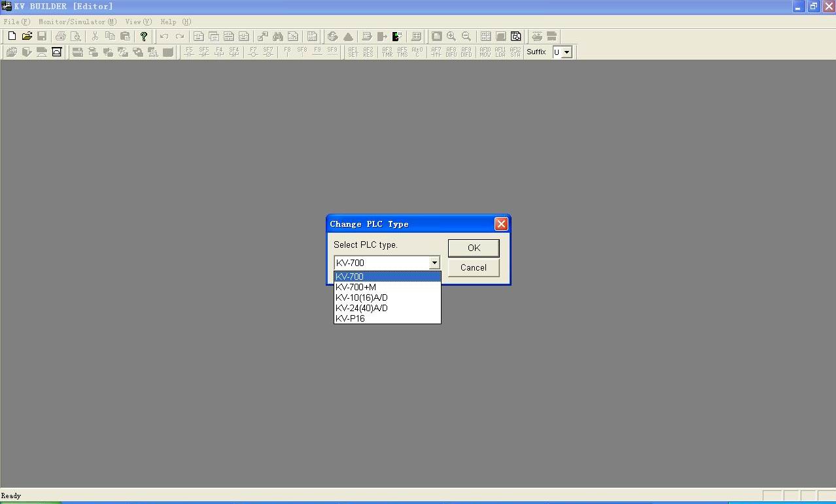Viewport: 836px width, 504px height.
Task: Click the Help question mark icon
Action: [144, 37]
